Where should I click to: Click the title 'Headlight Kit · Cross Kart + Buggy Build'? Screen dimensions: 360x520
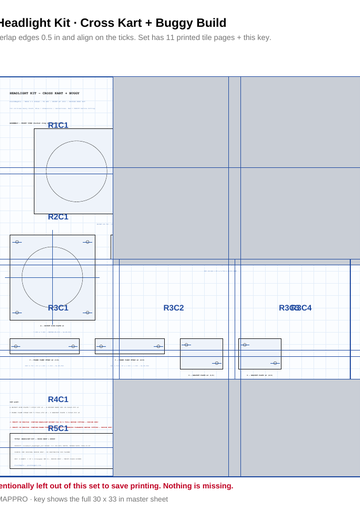tap(112, 23)
